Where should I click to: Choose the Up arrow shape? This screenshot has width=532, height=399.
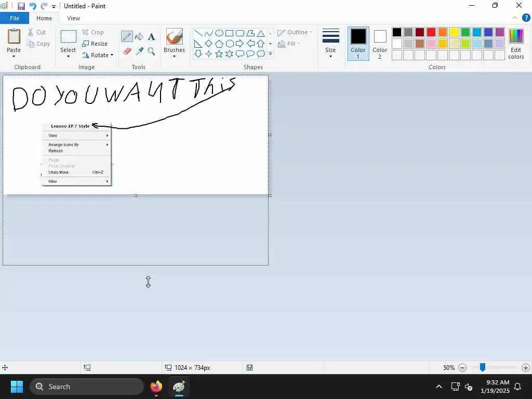[x=261, y=44]
